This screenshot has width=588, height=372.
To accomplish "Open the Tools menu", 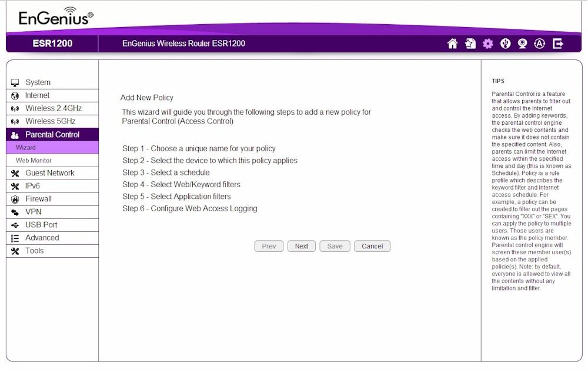I will coord(52,251).
